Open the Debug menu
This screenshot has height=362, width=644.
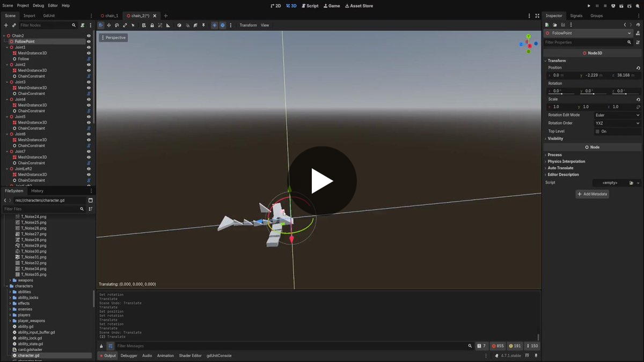pos(39,5)
